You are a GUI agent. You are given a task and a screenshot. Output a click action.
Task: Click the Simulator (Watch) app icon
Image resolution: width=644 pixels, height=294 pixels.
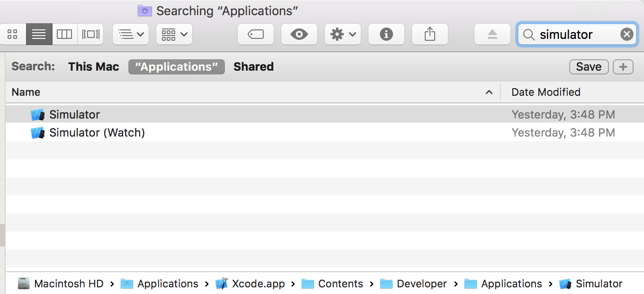(x=37, y=133)
